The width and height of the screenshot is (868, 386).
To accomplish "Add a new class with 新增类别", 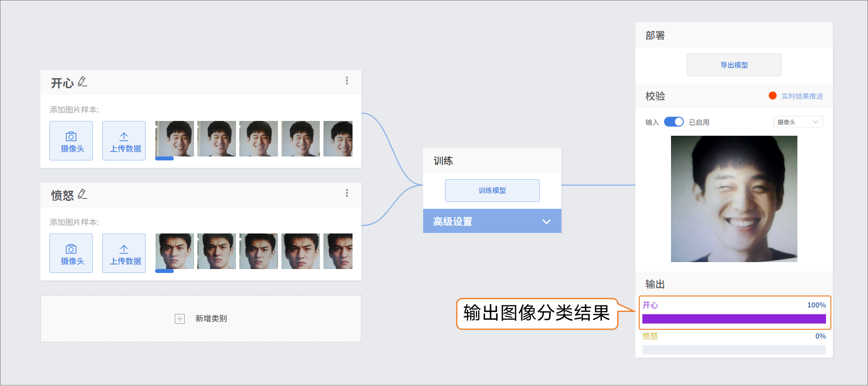I will [201, 319].
